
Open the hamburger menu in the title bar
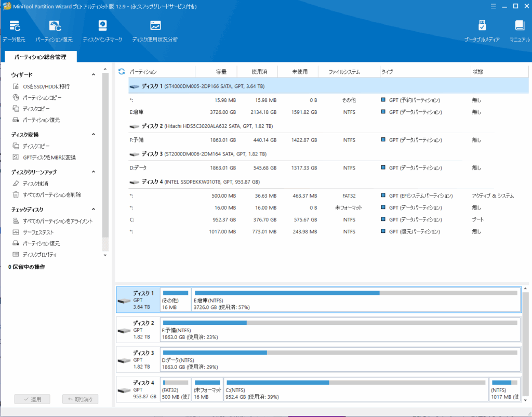click(493, 6)
